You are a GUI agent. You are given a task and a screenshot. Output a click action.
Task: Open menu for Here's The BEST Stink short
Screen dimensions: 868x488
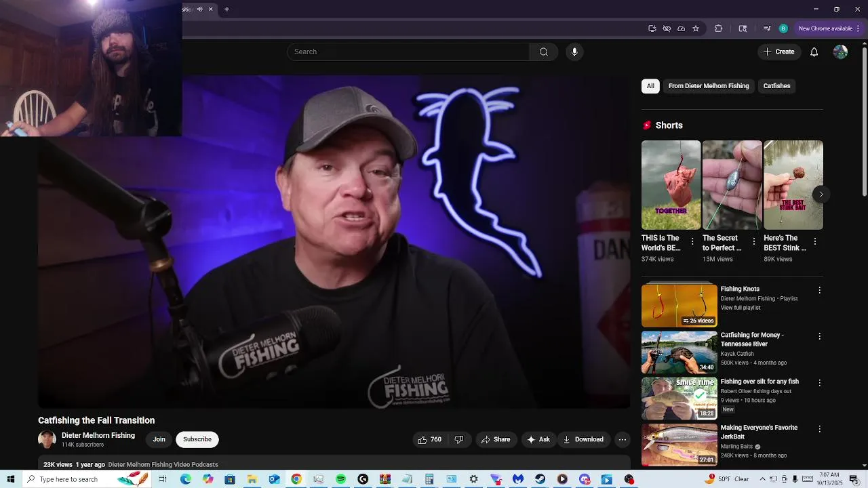814,242
